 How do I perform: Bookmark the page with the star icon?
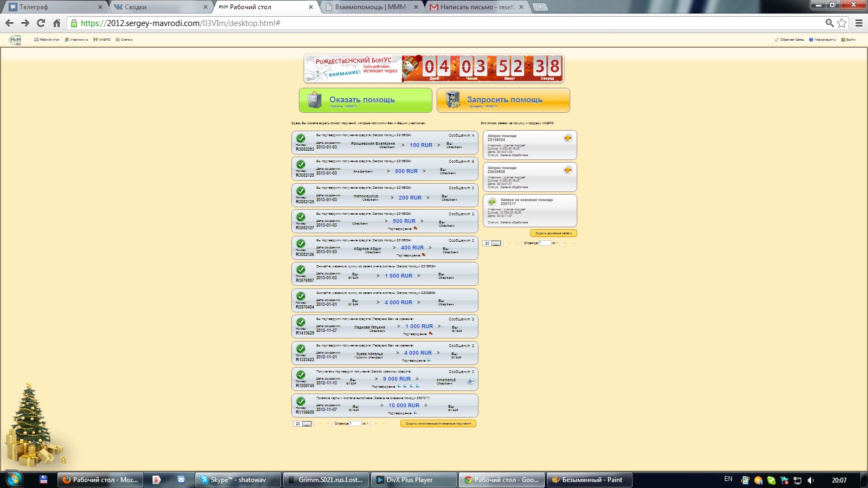pyautogui.click(x=842, y=23)
